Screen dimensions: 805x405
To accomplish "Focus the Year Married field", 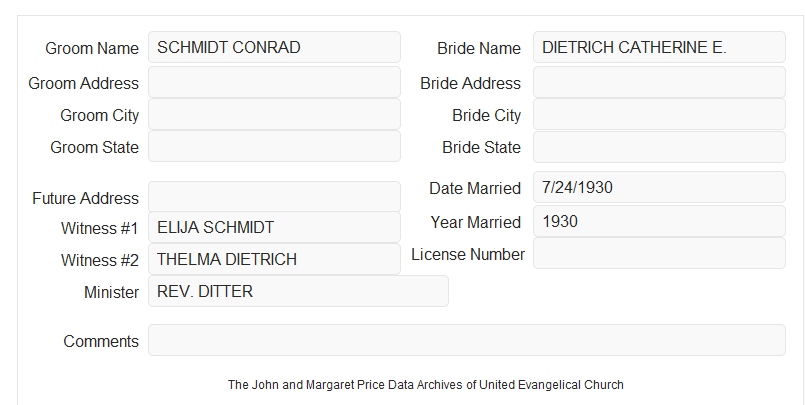I will (659, 221).
